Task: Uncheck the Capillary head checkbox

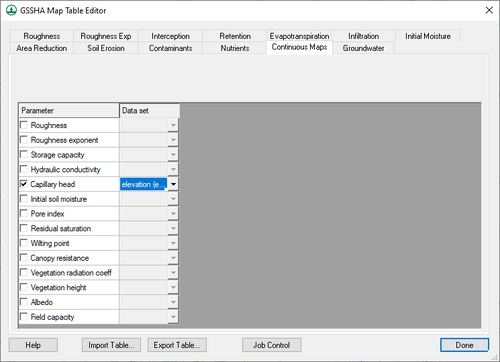Action: pos(24,184)
